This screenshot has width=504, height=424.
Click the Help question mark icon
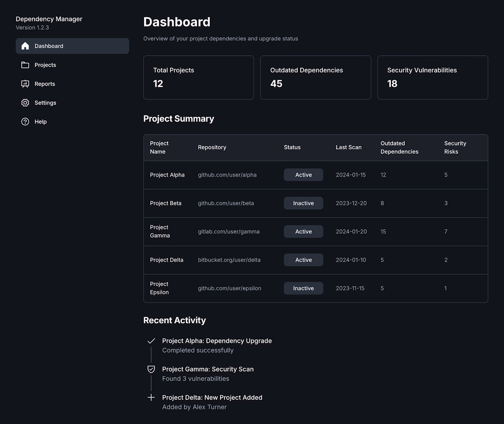tap(25, 122)
